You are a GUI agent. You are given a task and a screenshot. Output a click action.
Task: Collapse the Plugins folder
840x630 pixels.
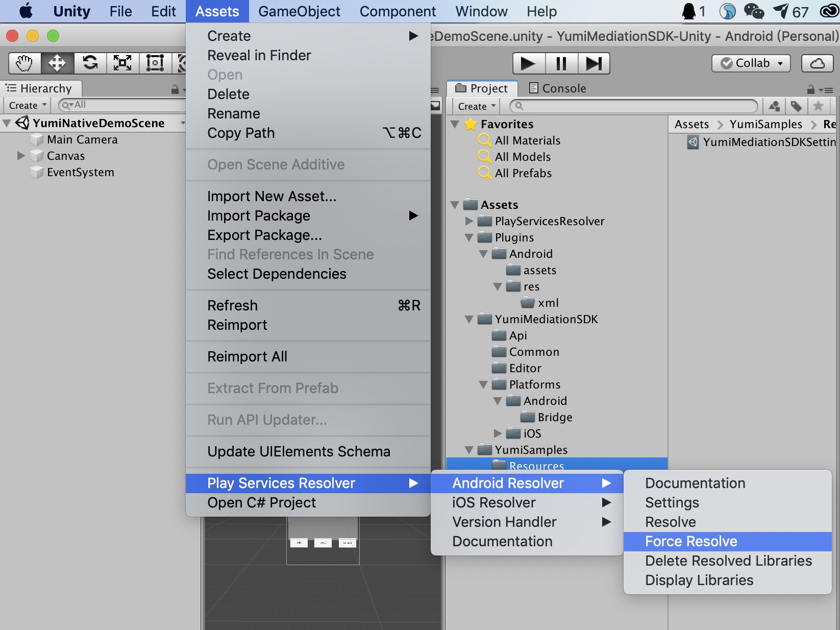470,237
